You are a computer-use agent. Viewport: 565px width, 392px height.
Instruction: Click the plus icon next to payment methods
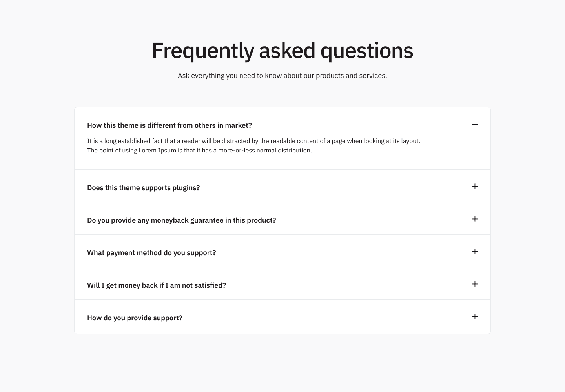point(475,252)
